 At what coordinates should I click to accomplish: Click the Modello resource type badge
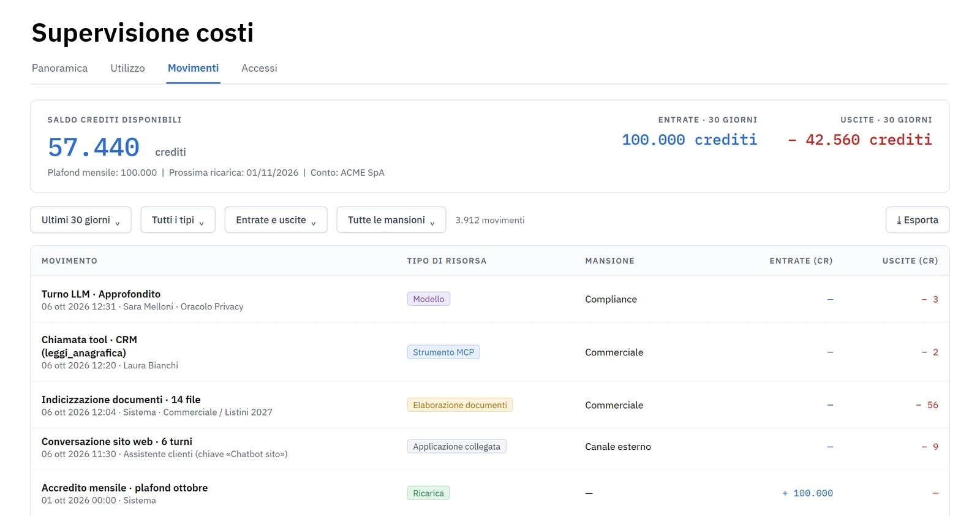point(429,299)
